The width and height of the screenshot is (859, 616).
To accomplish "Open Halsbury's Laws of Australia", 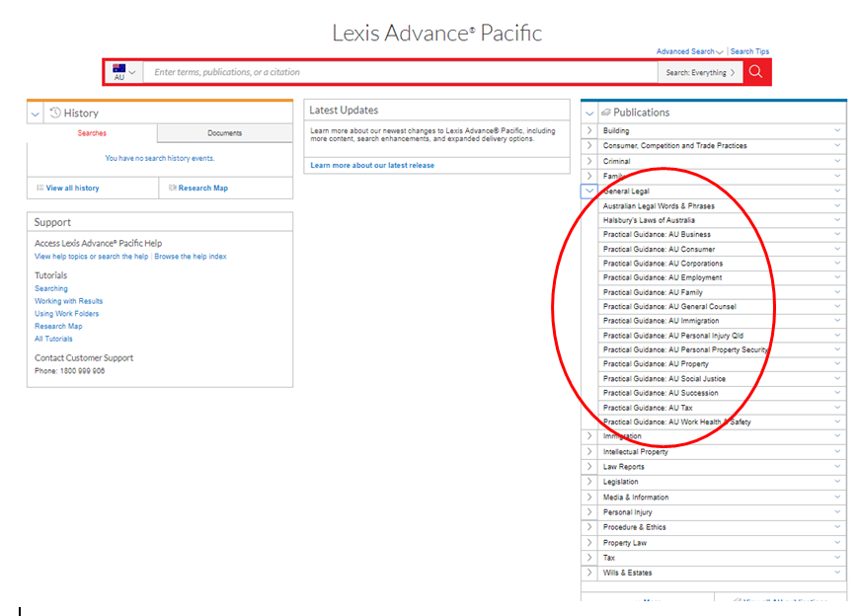I will 649,220.
